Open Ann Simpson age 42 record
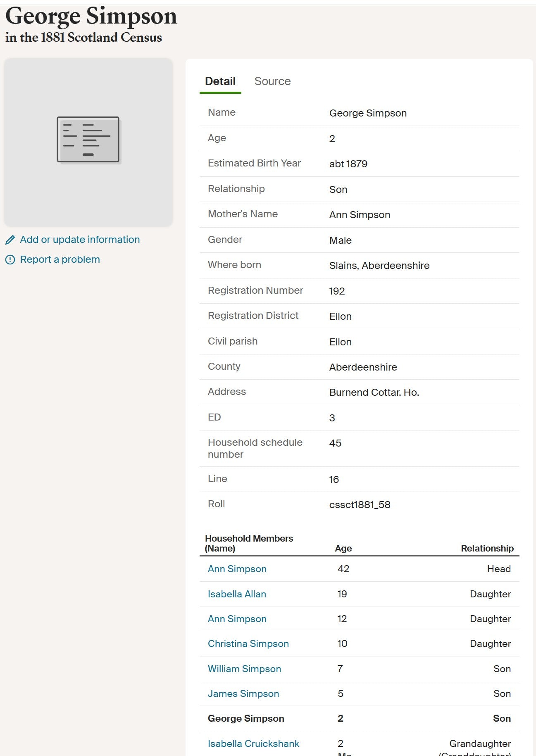The width and height of the screenshot is (536, 756). pos(237,569)
